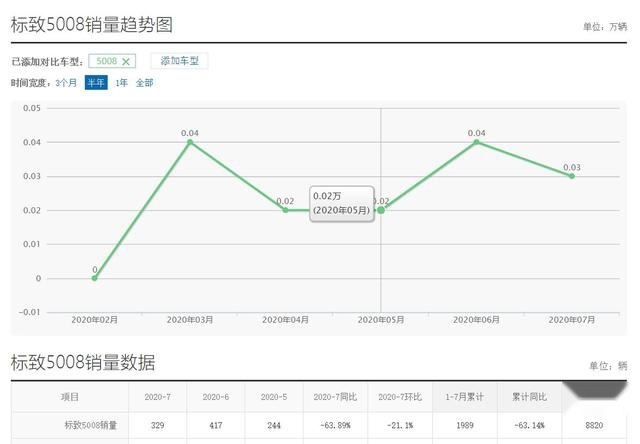This screenshot has height=444, width=640.
Task: Click the 2020-7环比 column header
Action: click(x=400, y=397)
